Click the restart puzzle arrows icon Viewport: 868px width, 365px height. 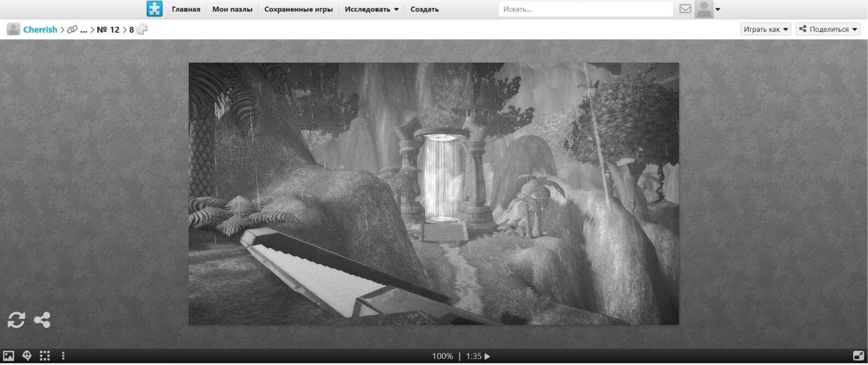coord(16,320)
